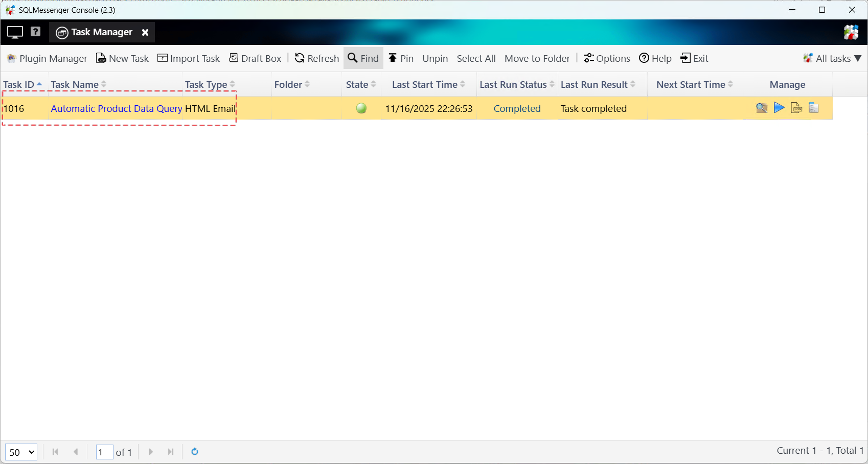
Task: Click the desktop monitor icon in header
Action: click(15, 32)
